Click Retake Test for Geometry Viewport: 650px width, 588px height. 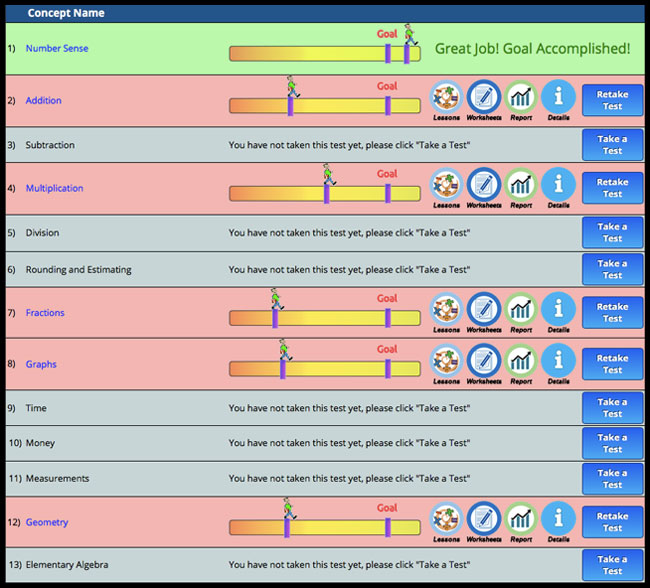click(612, 522)
